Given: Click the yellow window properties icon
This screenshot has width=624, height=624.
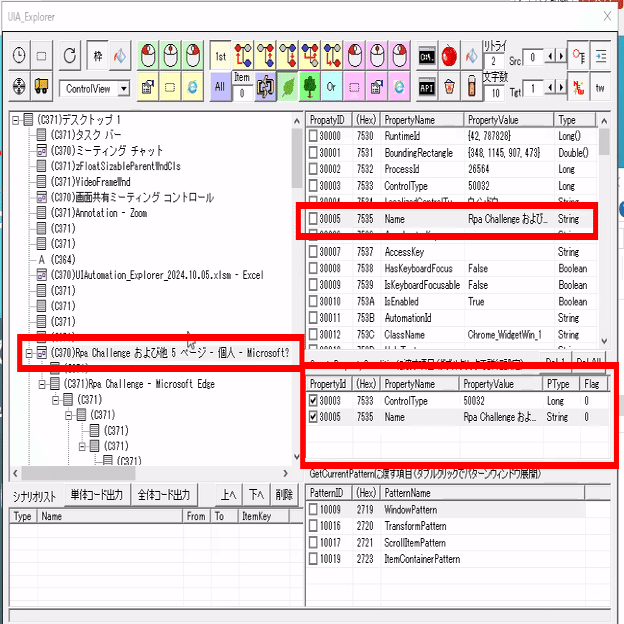Looking at the screenshot, I should tap(148, 86).
